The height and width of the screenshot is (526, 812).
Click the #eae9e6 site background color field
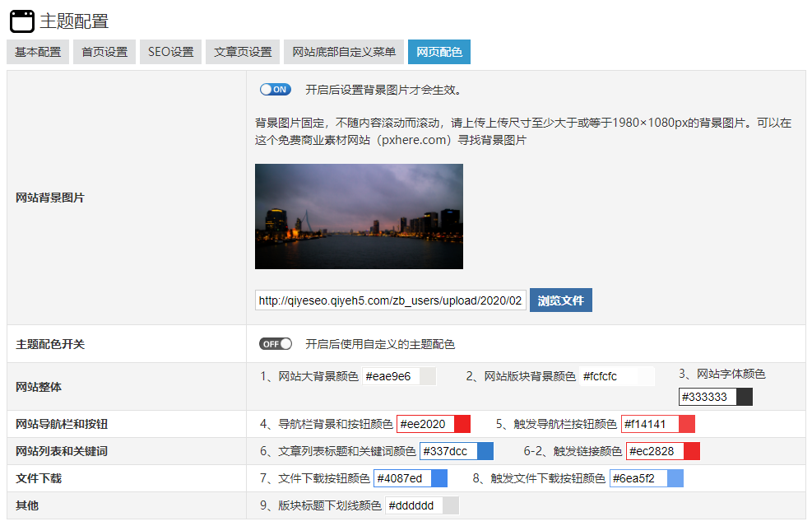[x=391, y=376]
